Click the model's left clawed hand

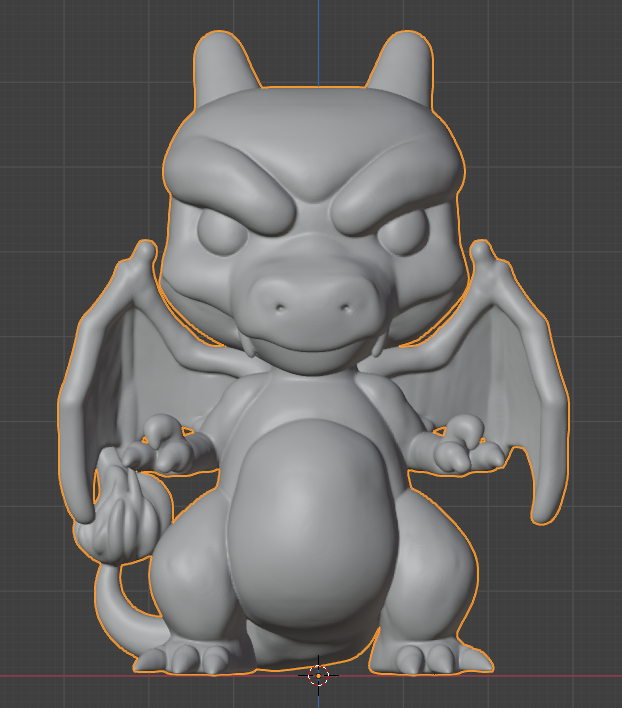[x=168, y=447]
